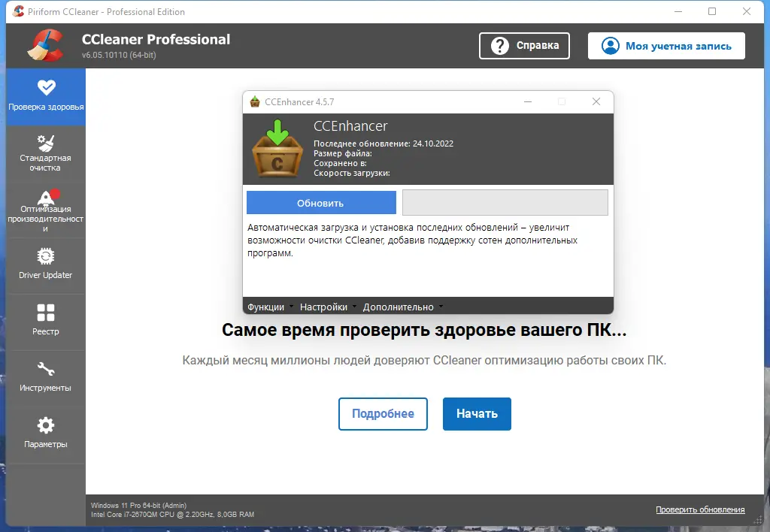Viewport: 770px width, 532px height.
Task: Open Параметры settings section
Action: (x=46, y=434)
